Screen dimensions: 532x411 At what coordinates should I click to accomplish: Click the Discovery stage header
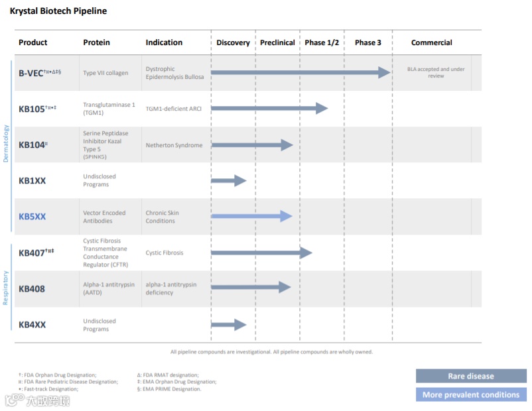233,42
